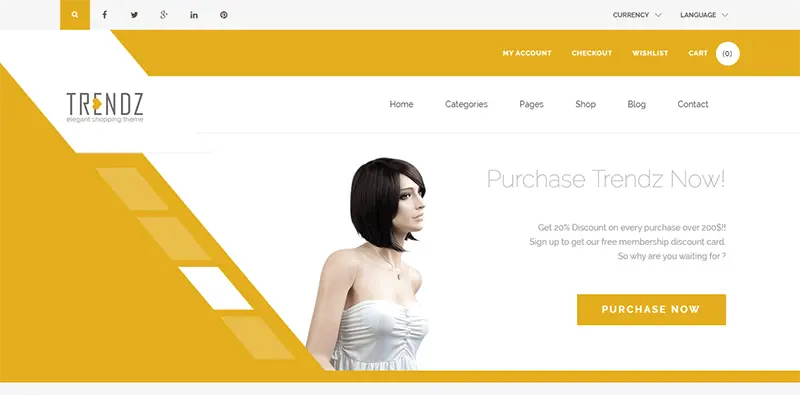Open the Twitter bird icon
The width and height of the screenshot is (800, 395).
134,15
